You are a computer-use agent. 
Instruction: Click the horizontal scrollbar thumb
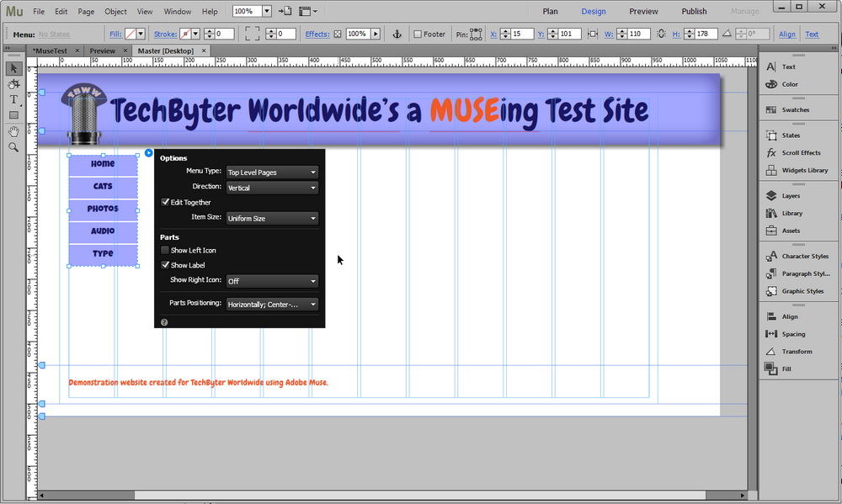(419, 495)
